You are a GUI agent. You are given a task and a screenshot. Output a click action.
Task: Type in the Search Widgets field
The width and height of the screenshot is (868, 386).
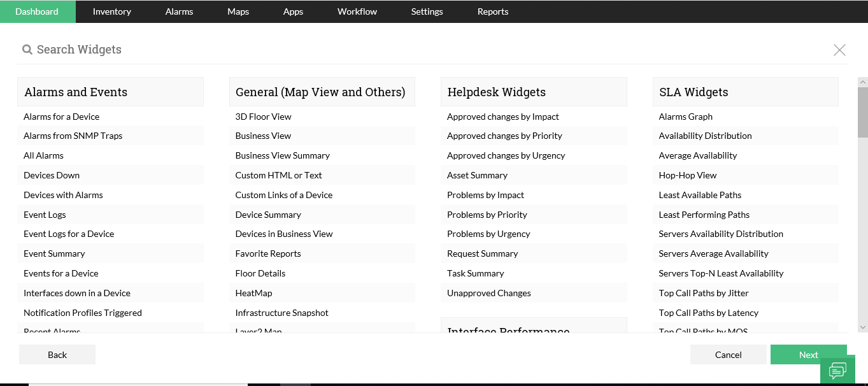(255, 50)
